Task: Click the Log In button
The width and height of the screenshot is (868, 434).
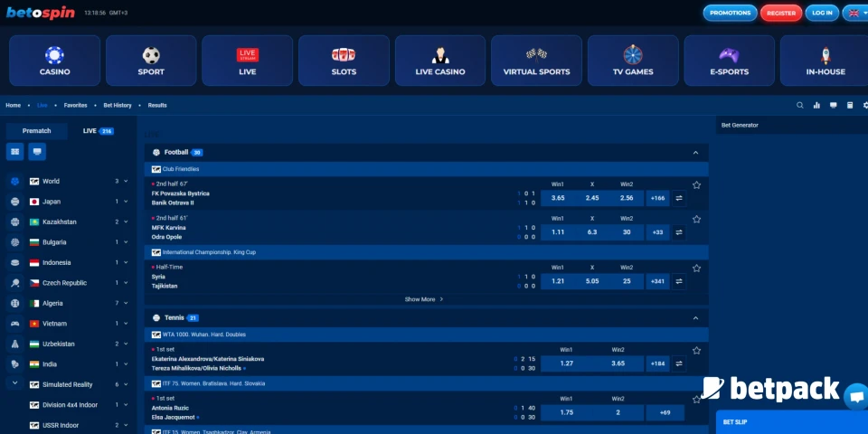Action: tap(822, 13)
